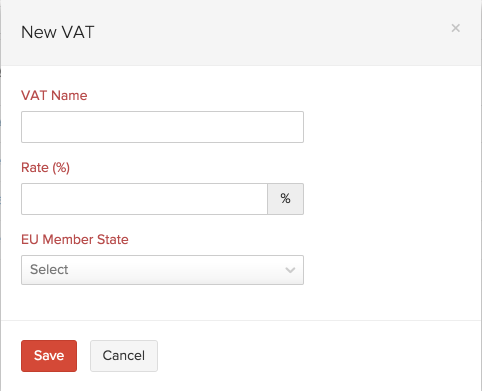Close the New VAT dialog with X icon
The width and height of the screenshot is (482, 391).
click(x=456, y=28)
